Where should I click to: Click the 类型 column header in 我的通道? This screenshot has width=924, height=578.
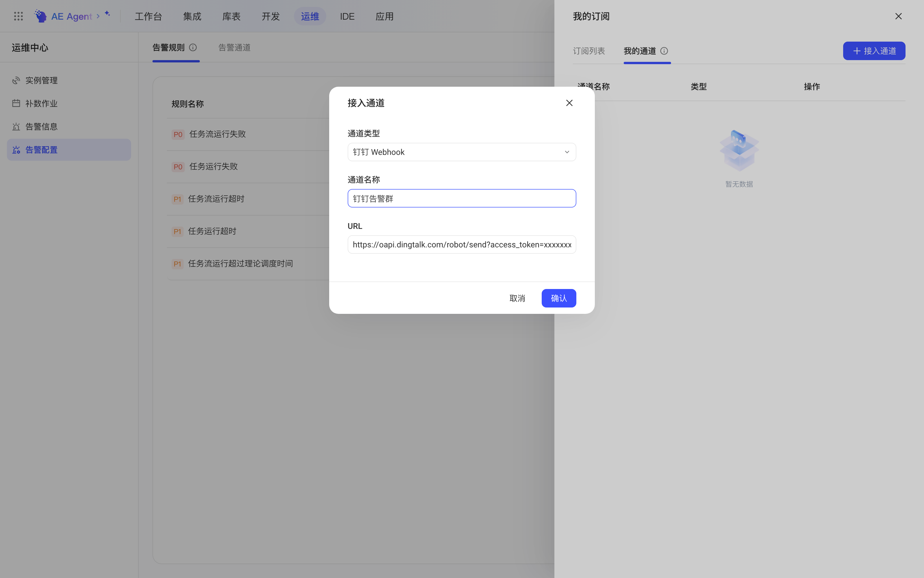(698, 86)
